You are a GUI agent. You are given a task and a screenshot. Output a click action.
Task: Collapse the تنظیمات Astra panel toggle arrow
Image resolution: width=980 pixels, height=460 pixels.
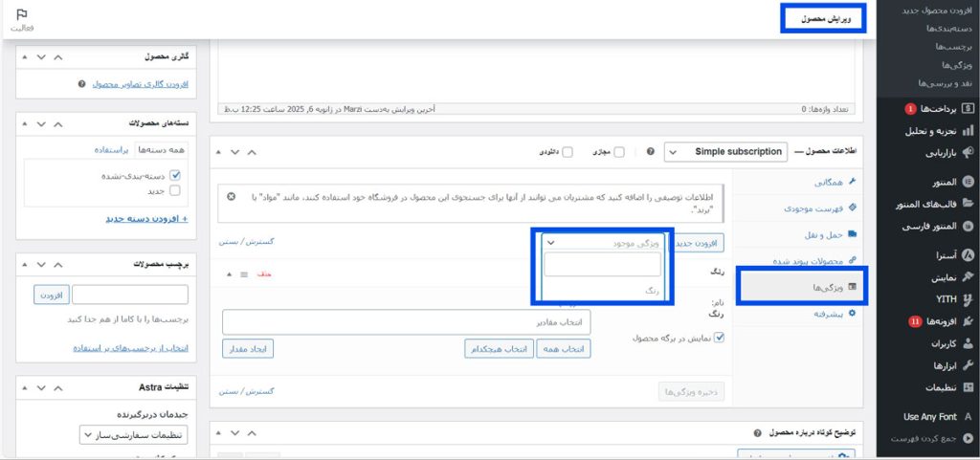click(24, 387)
